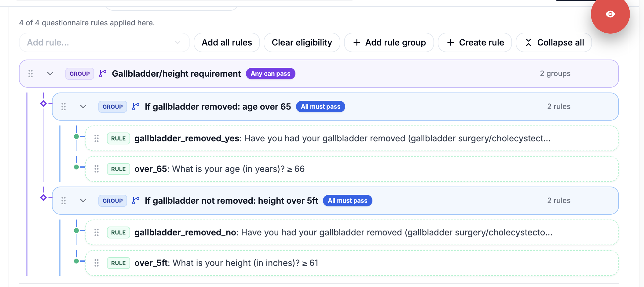Click drag handle of gallbladder_removed_no rule
The height and width of the screenshot is (287, 644).
point(97,232)
